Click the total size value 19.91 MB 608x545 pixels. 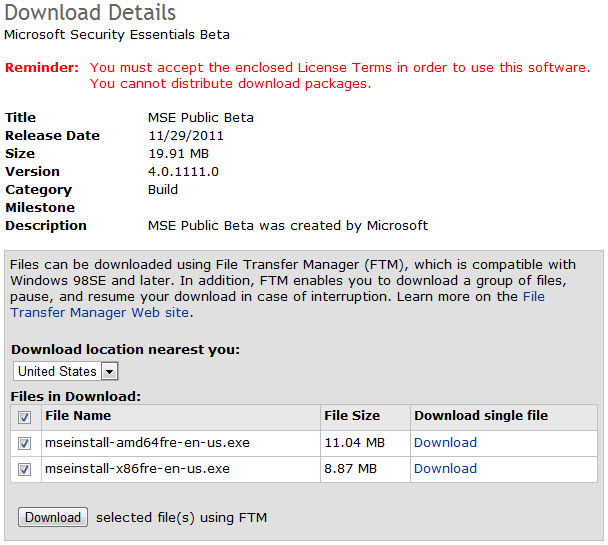[x=178, y=153]
